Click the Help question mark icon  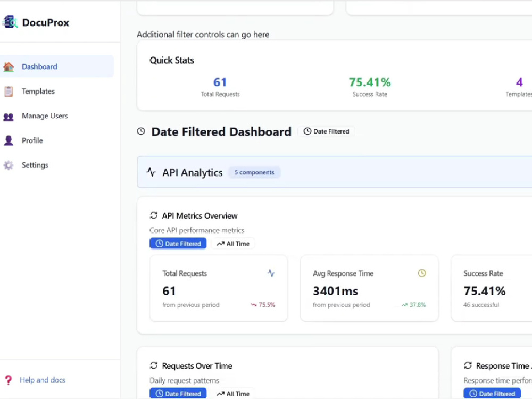(9, 380)
